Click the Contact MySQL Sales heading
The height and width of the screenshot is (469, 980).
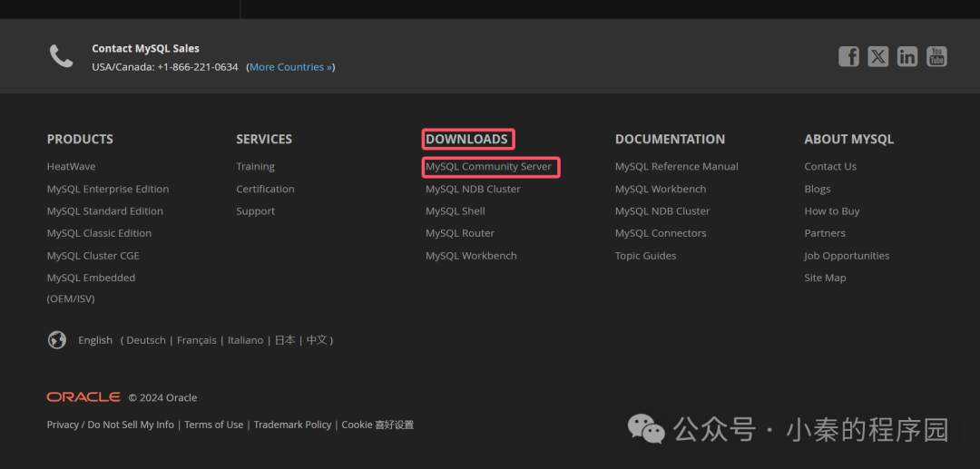(145, 48)
